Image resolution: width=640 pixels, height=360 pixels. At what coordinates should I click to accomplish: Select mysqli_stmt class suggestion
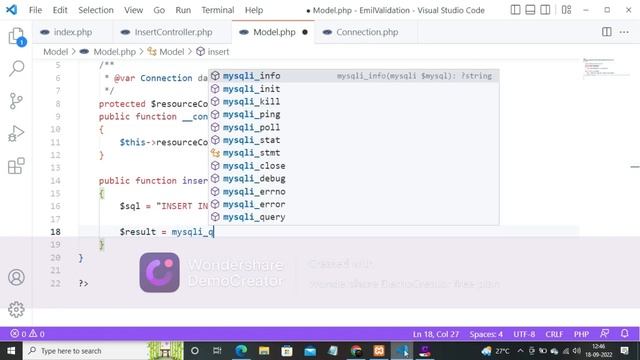coord(354,153)
